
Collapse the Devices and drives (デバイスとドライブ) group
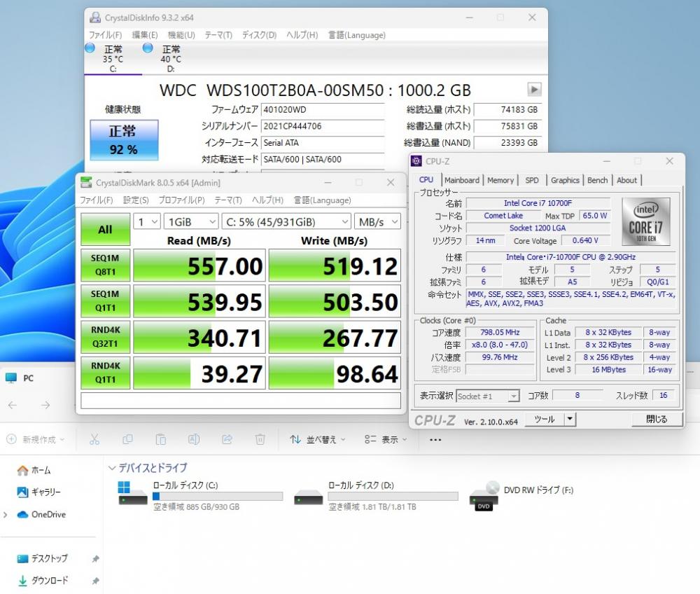112,468
